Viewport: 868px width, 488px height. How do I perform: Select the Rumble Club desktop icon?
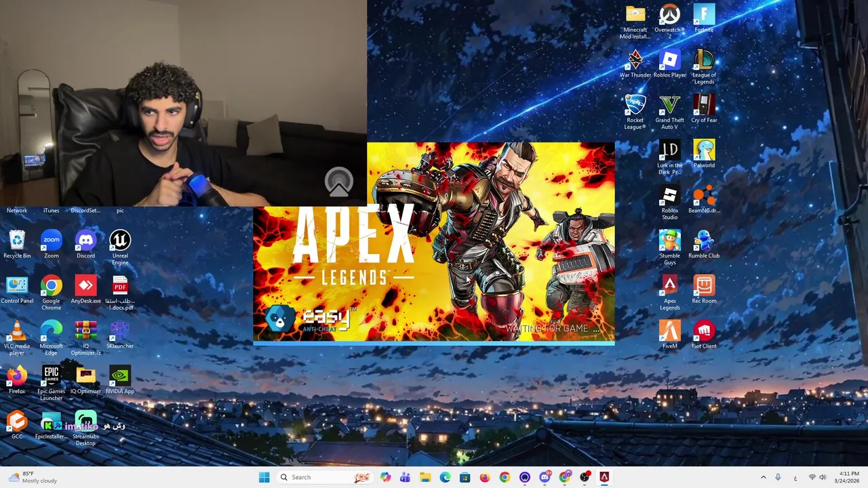point(704,245)
